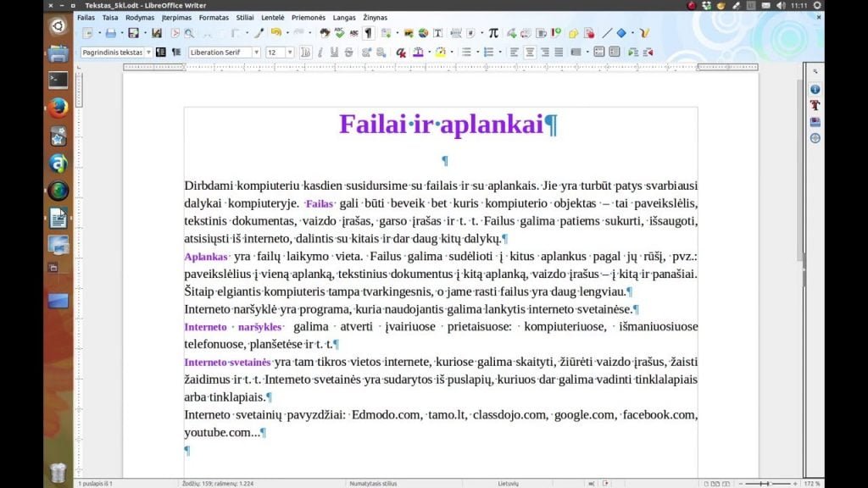Expand line spacing dropdown arrow

(587, 53)
